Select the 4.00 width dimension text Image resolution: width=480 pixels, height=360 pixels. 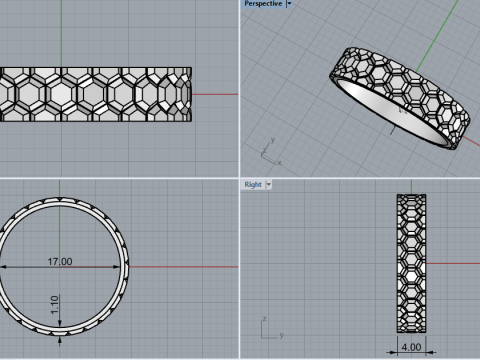[x=411, y=347]
